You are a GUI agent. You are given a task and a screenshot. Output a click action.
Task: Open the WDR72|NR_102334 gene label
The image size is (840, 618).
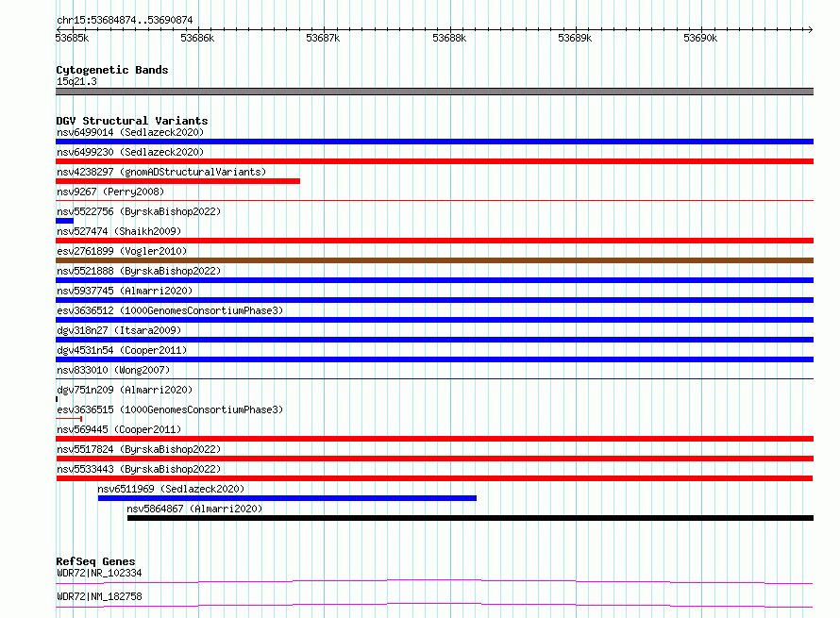coord(99,573)
